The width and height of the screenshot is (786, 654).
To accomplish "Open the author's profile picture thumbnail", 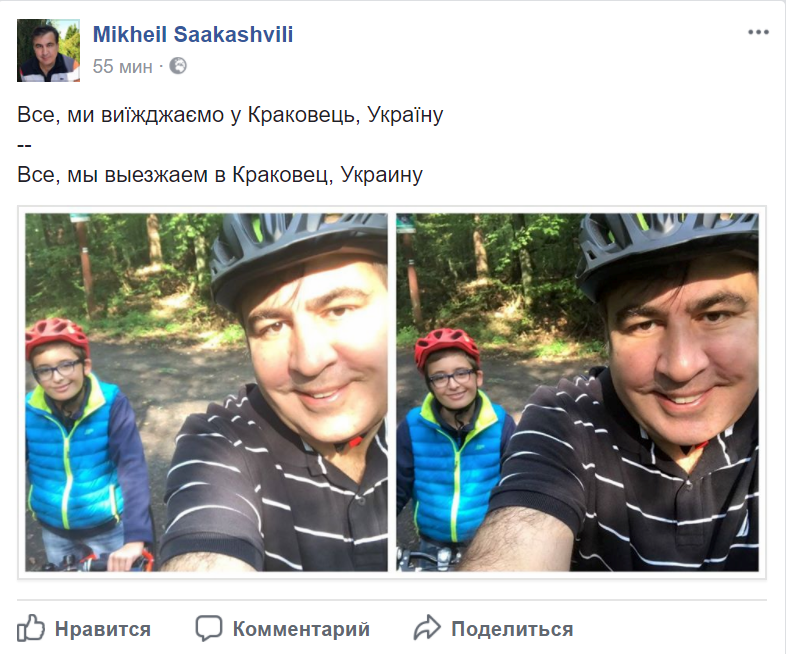I will pos(48,50).
